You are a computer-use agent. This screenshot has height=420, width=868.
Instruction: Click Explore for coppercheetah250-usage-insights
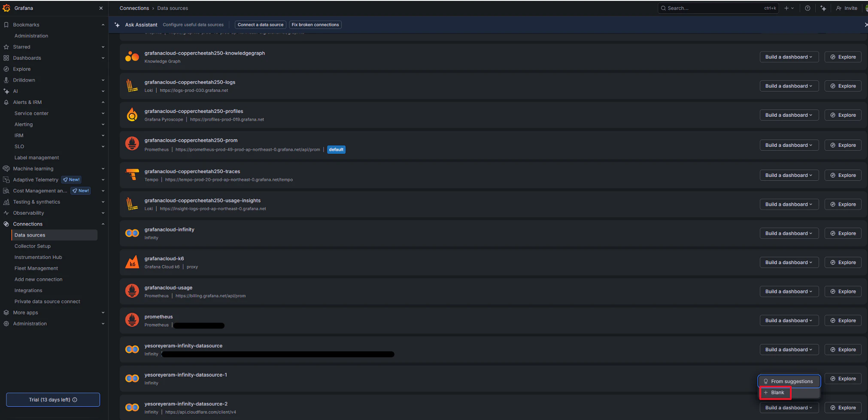coord(843,204)
